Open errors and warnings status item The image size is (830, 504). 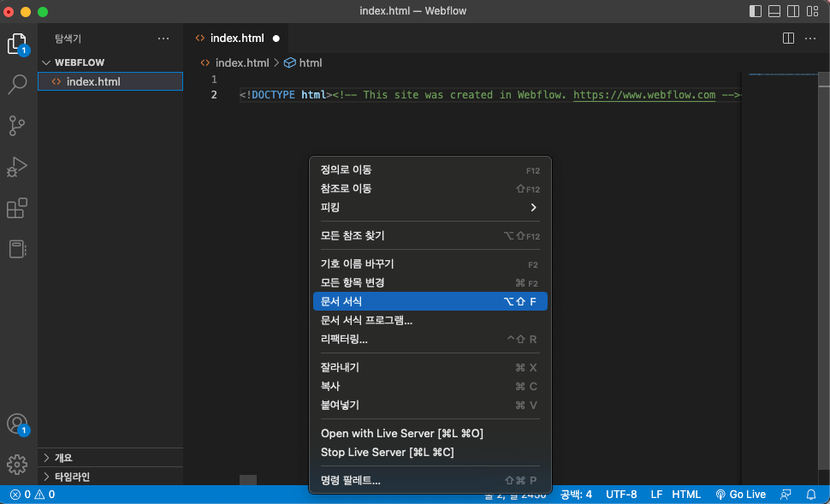pyautogui.click(x=33, y=495)
